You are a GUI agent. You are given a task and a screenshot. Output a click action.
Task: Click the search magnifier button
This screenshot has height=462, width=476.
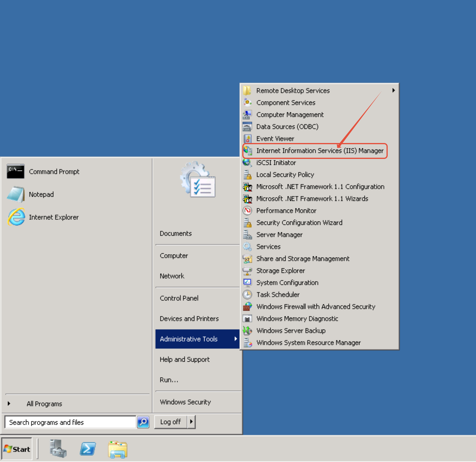click(143, 422)
